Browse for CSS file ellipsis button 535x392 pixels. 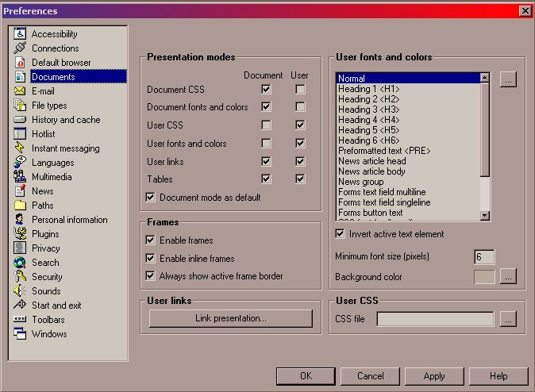(x=509, y=319)
